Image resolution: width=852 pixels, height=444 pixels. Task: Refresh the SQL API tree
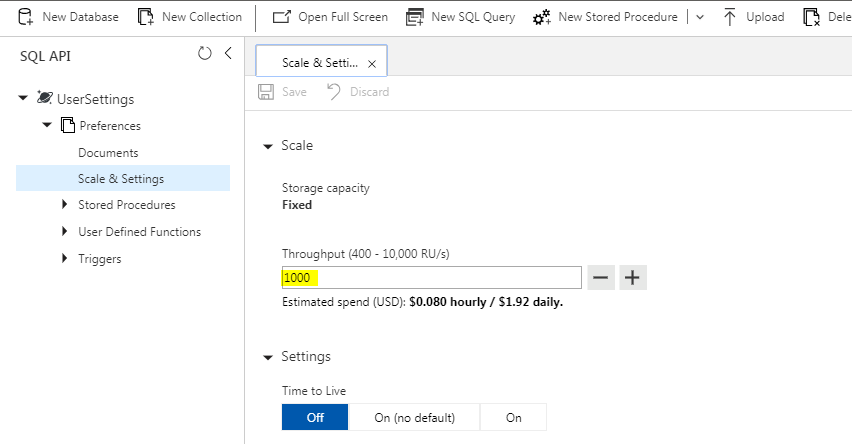coord(205,54)
